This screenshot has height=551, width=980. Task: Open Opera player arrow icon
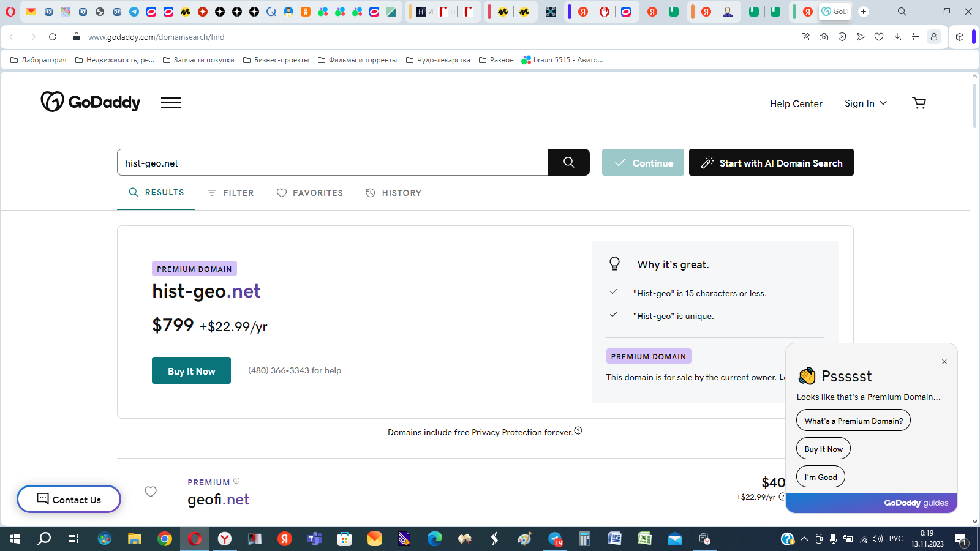tap(861, 37)
